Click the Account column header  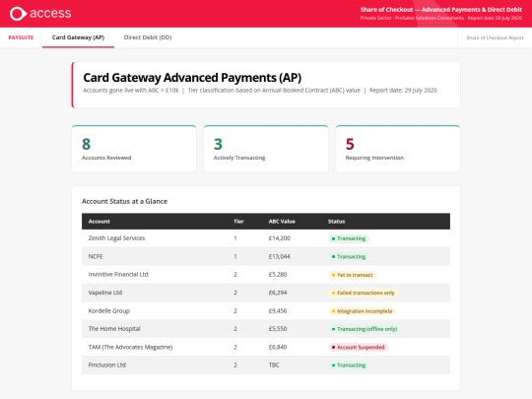pyautogui.click(x=100, y=222)
